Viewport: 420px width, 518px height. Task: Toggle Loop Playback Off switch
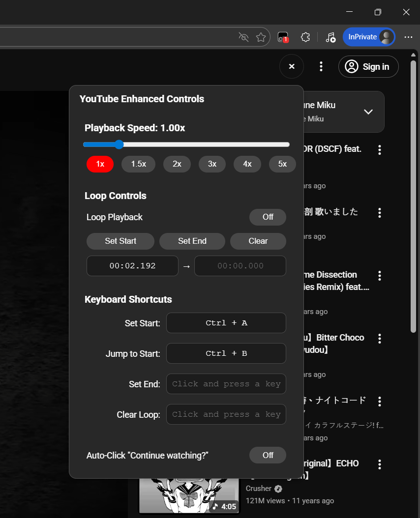click(x=268, y=217)
